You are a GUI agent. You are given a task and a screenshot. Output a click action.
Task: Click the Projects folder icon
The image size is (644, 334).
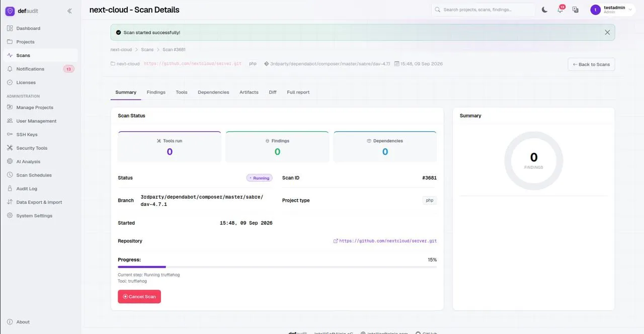pyautogui.click(x=10, y=42)
